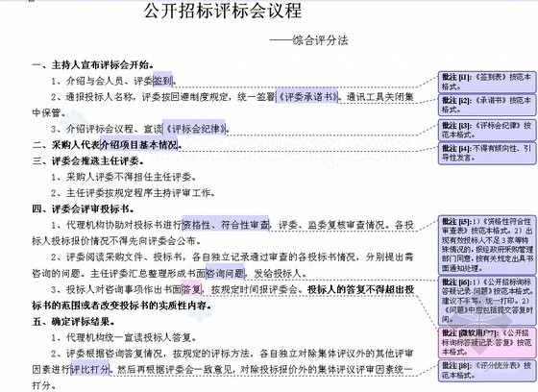The height and width of the screenshot is (392, 538).
Task: Click highlighted text 评比打分
Action: point(90,369)
